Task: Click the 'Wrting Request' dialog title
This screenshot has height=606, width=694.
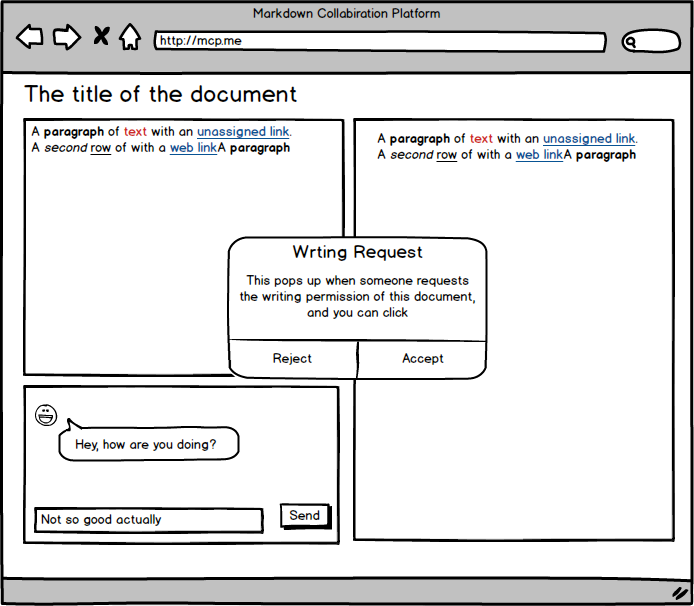Action: click(x=357, y=252)
